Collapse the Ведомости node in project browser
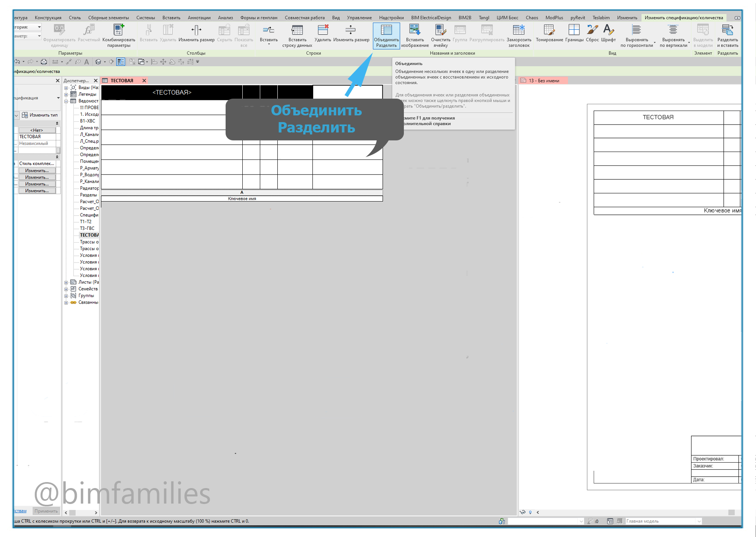Screen dimensions: 756x537 (66, 101)
